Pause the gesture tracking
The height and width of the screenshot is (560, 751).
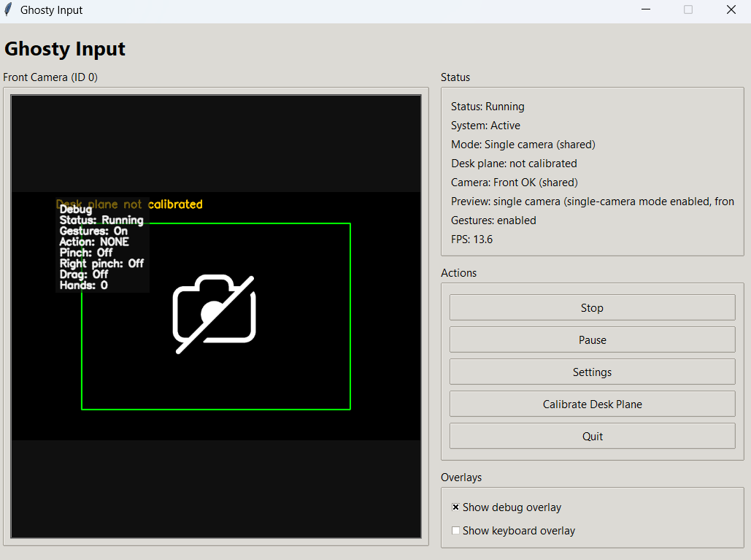coord(592,340)
